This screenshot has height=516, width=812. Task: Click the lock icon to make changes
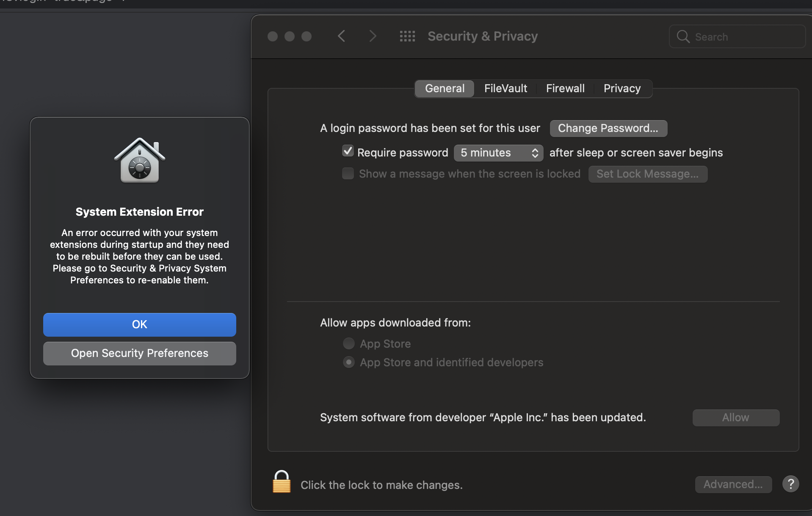pyautogui.click(x=282, y=482)
